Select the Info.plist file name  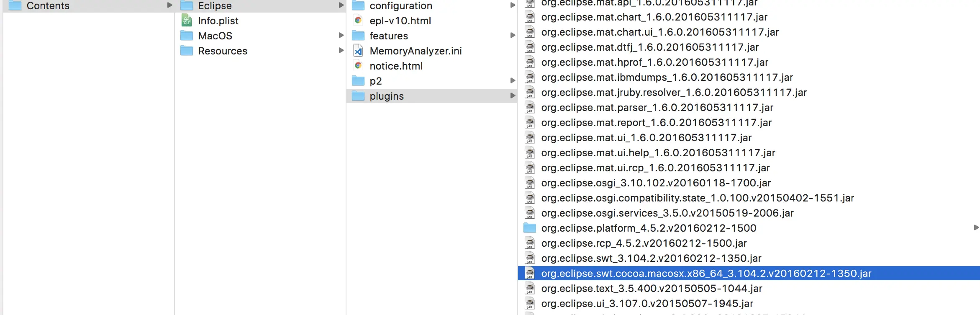tap(218, 21)
